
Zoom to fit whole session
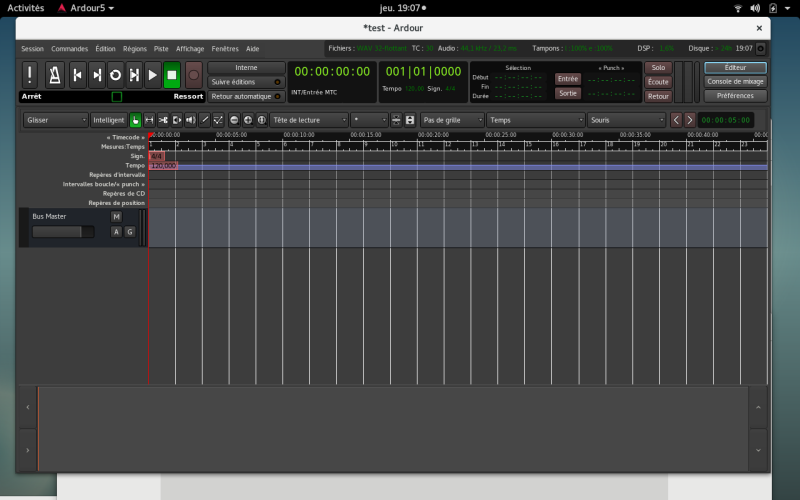261,120
